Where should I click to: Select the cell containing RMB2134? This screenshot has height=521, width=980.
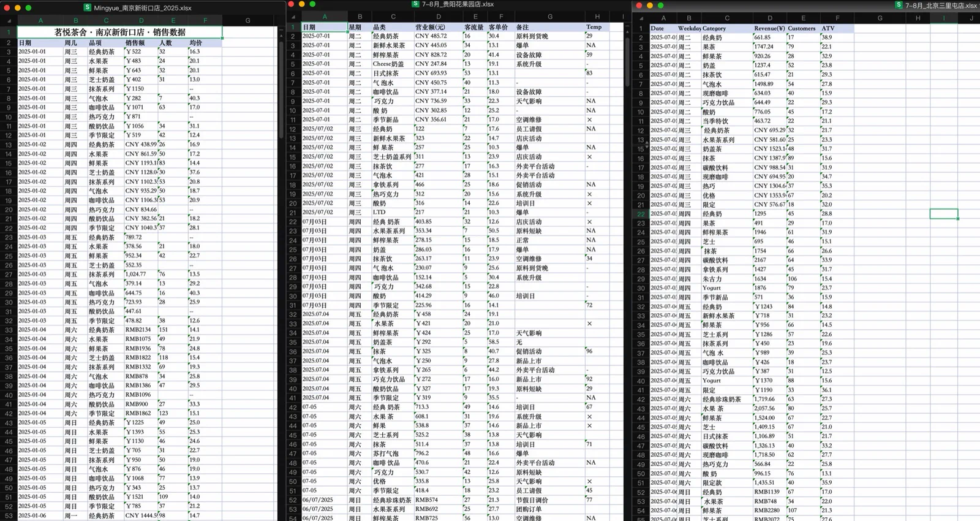(141, 330)
